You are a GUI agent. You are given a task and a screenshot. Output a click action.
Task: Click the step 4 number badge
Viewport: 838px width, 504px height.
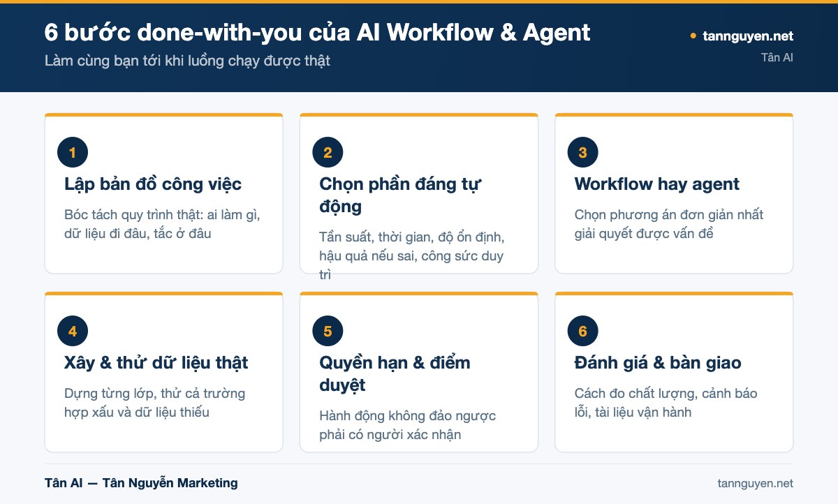pos(73,332)
